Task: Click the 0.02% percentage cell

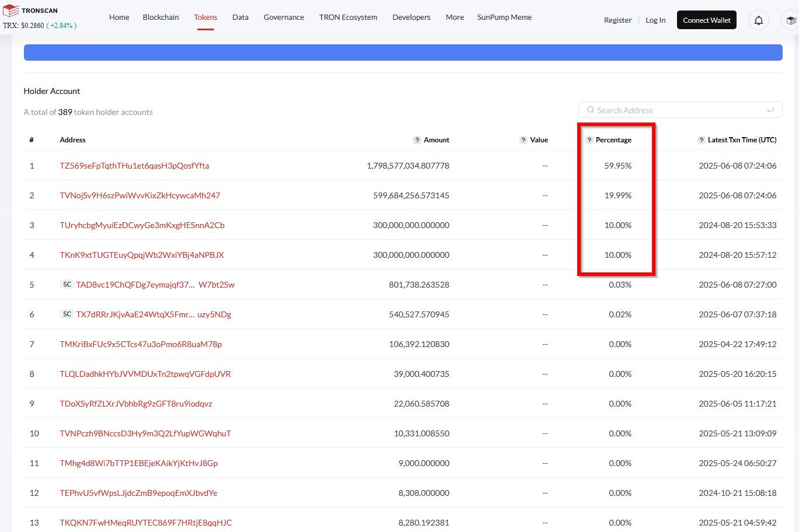Action: point(620,314)
